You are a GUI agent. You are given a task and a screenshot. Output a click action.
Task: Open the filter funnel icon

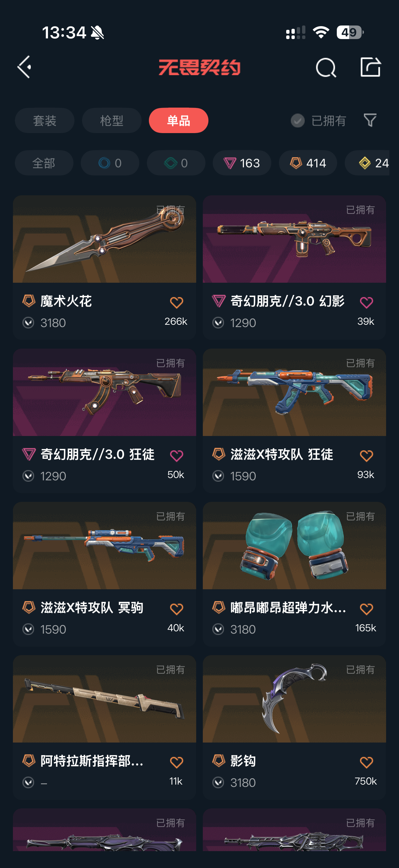(370, 120)
